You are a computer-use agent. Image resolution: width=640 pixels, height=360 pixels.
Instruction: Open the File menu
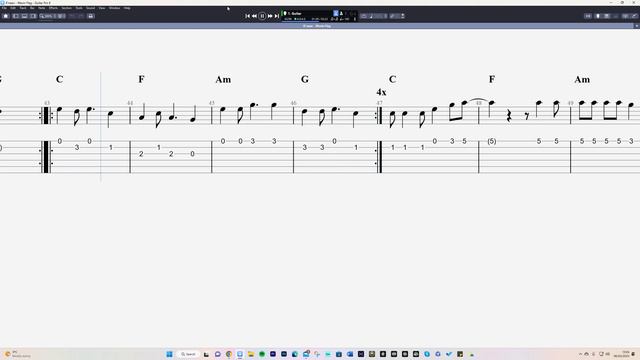click(4, 8)
